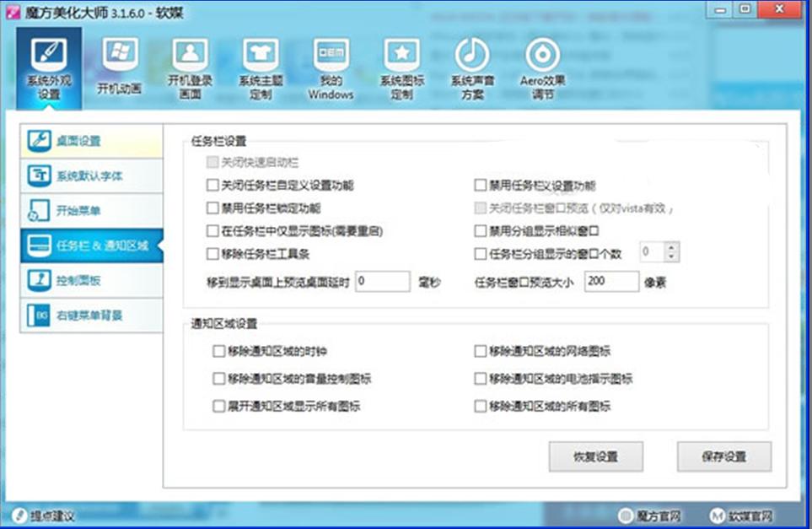
Task: Click the app logo in title bar
Action: coord(13,13)
